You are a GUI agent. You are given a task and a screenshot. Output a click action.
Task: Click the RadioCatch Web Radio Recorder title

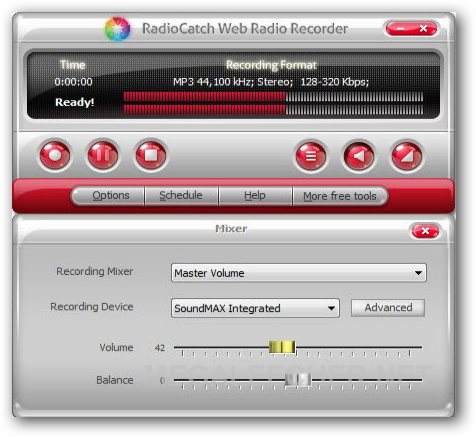pyautogui.click(x=245, y=29)
